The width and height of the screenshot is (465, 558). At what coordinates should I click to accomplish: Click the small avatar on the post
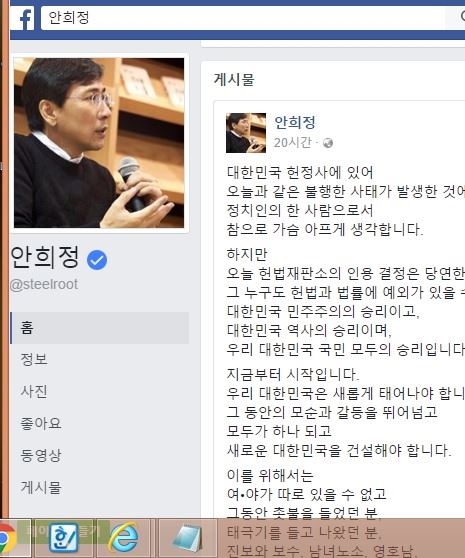[x=246, y=133]
